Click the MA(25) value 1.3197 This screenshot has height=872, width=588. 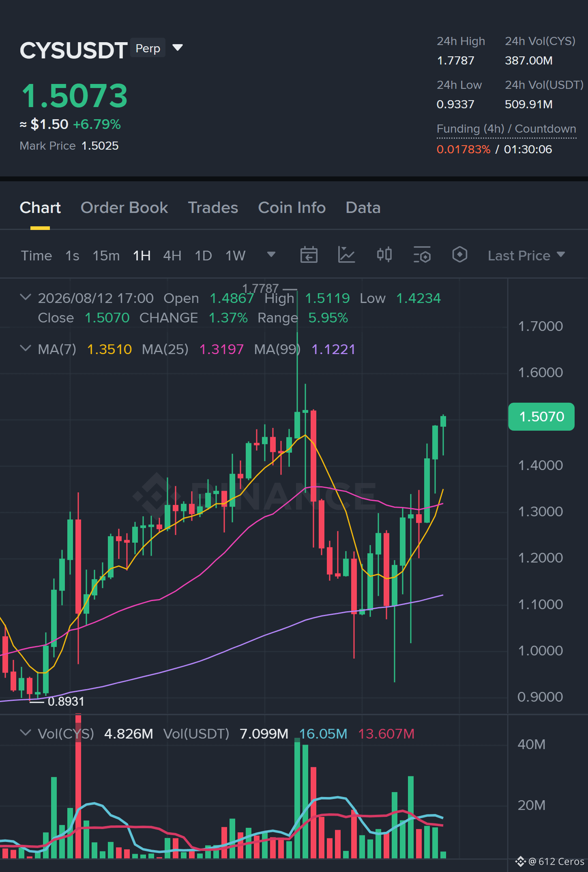pos(221,349)
